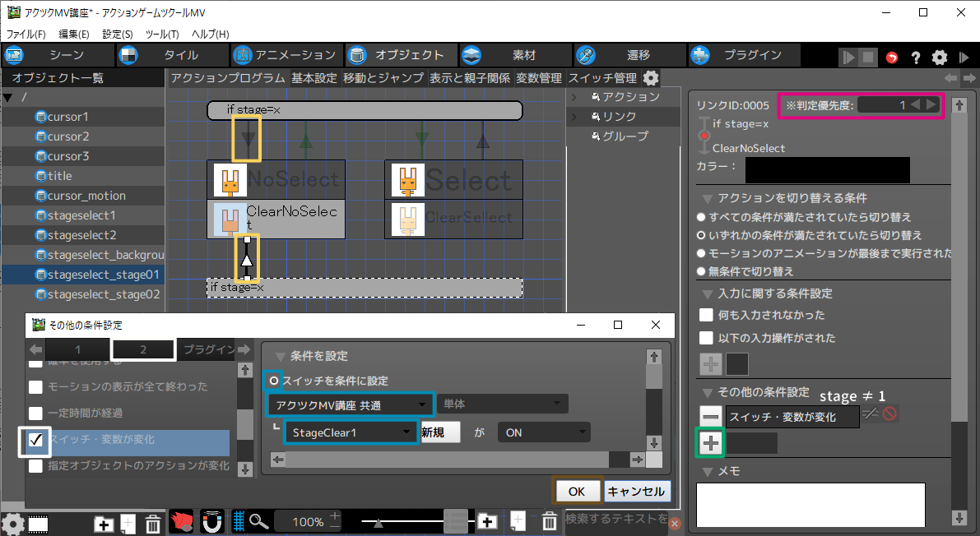Click the magnet snap icon
This screenshot has width=980, height=536.
[211, 521]
